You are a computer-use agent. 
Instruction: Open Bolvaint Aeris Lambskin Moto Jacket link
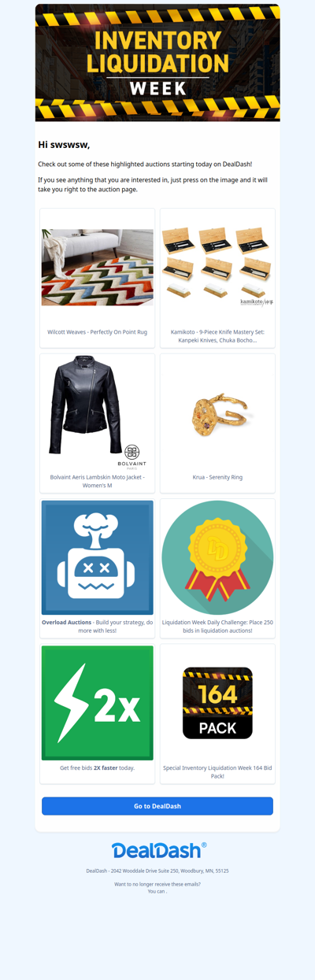98,481
